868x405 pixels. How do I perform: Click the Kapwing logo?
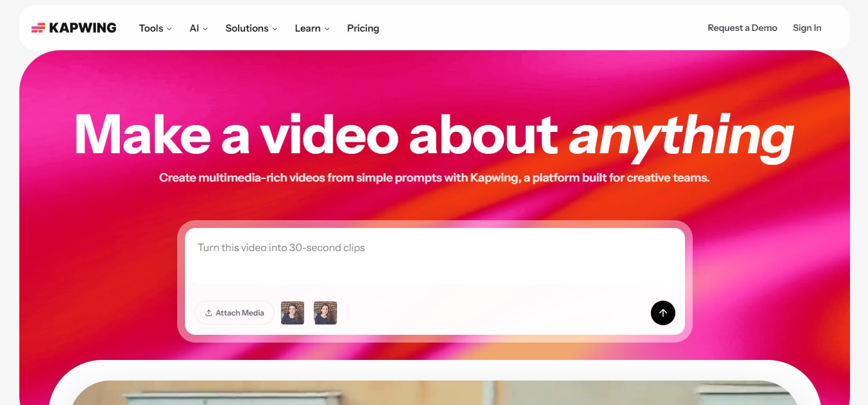click(x=73, y=28)
